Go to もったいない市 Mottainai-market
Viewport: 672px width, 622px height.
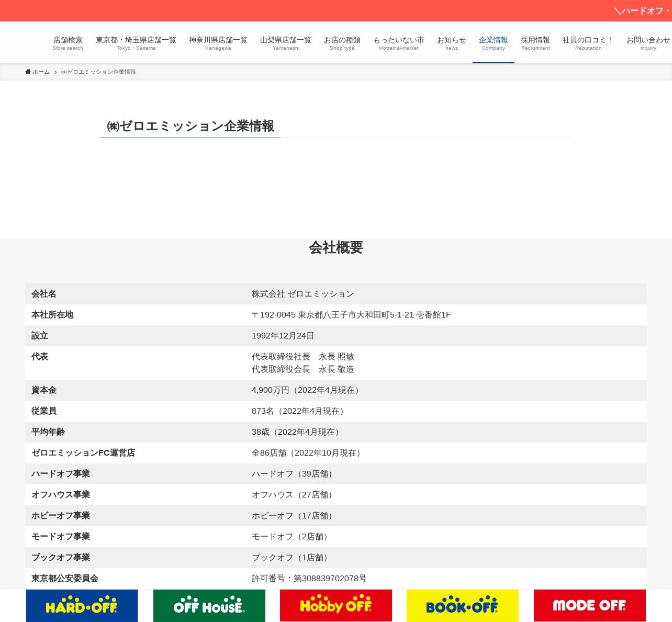(399, 43)
